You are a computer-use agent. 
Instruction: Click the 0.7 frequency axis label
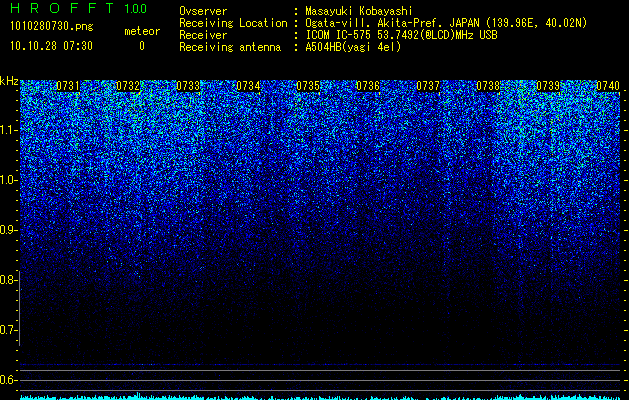pos(7,330)
